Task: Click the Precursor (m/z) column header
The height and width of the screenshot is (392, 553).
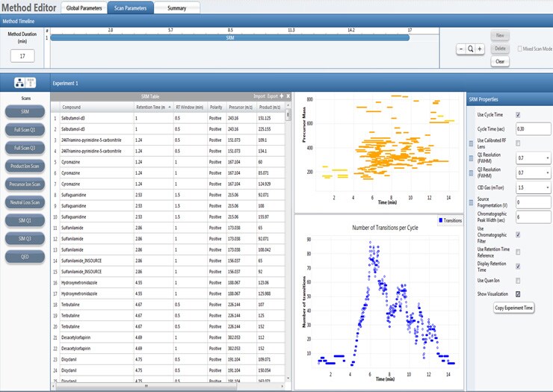Action: 241,108
